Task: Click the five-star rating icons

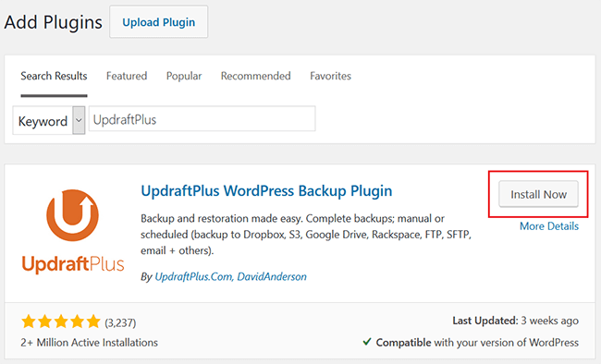Action: (x=60, y=322)
